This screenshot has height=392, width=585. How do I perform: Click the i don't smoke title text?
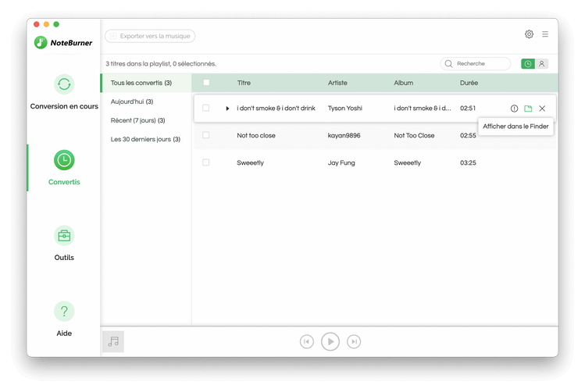[x=276, y=109]
